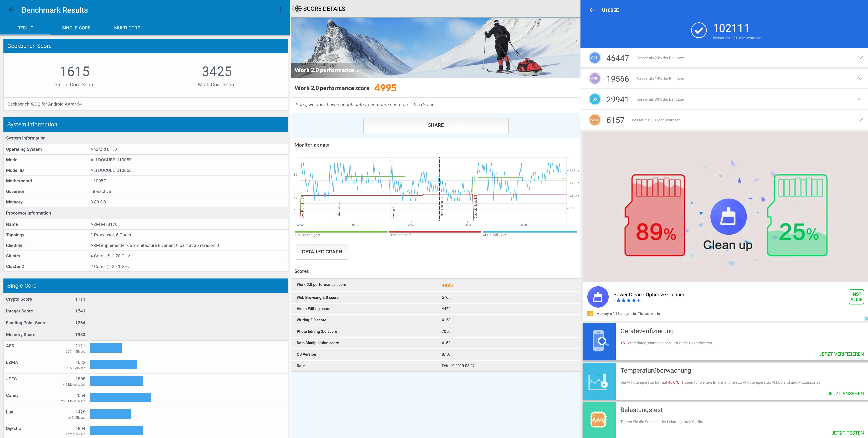The height and width of the screenshot is (438, 868).
Task: Tap the Photo Editing 2.0 timeline marker
Action: [x=442, y=207]
